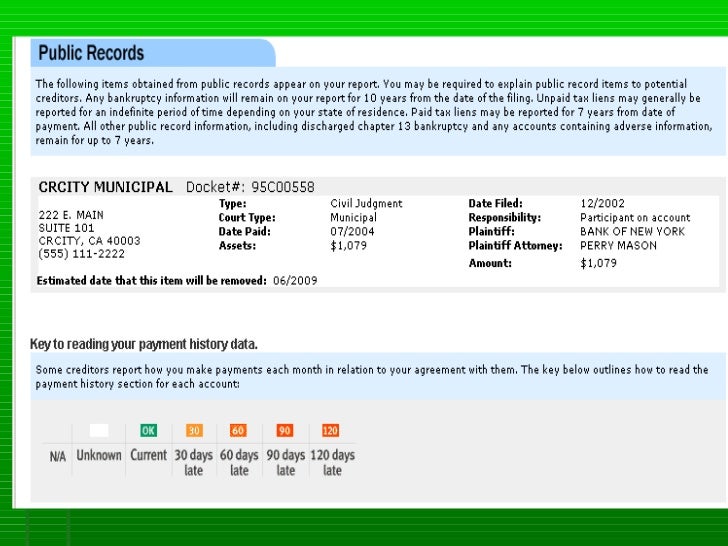The height and width of the screenshot is (546, 728).
Task: Click the Plaintiff: field label
Action: point(491,231)
